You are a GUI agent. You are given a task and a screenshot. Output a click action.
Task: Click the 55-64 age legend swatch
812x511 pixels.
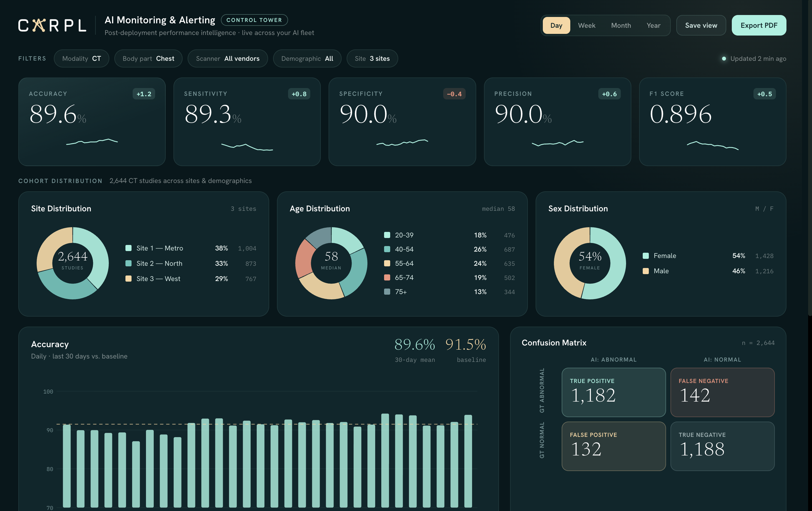pos(387,263)
